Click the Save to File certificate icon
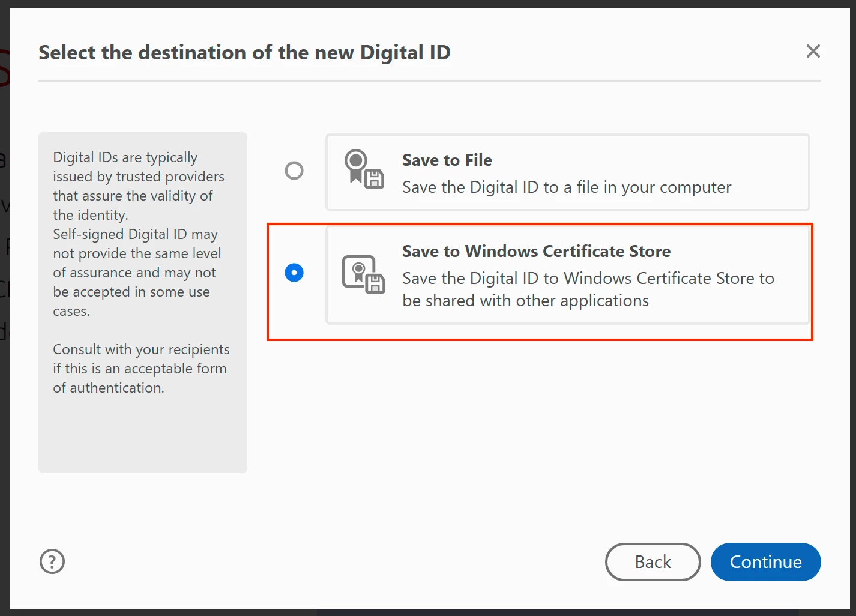Screen dimensions: 856x616 pyautogui.click(x=364, y=169)
